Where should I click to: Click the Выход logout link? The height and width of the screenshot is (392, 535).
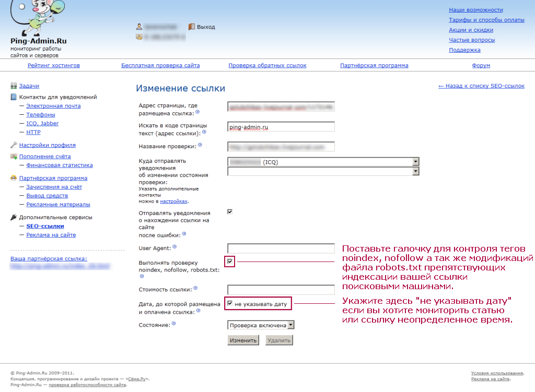pyautogui.click(x=206, y=27)
